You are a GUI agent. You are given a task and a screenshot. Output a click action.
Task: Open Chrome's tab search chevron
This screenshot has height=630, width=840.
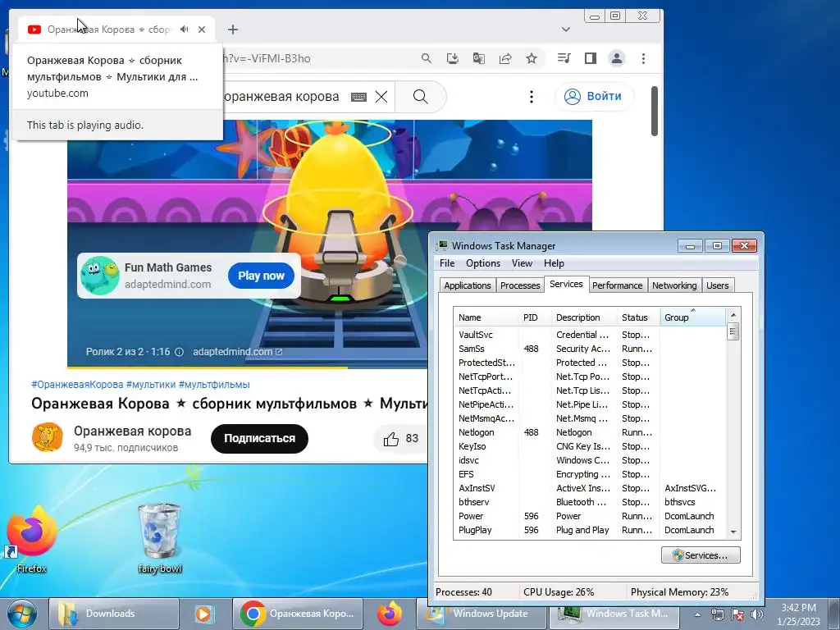point(566,30)
